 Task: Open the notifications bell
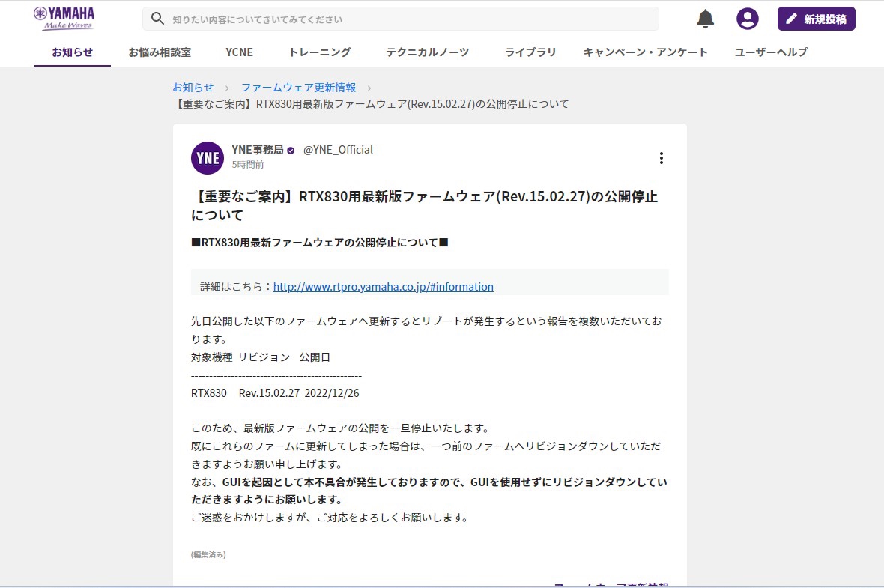pos(705,19)
